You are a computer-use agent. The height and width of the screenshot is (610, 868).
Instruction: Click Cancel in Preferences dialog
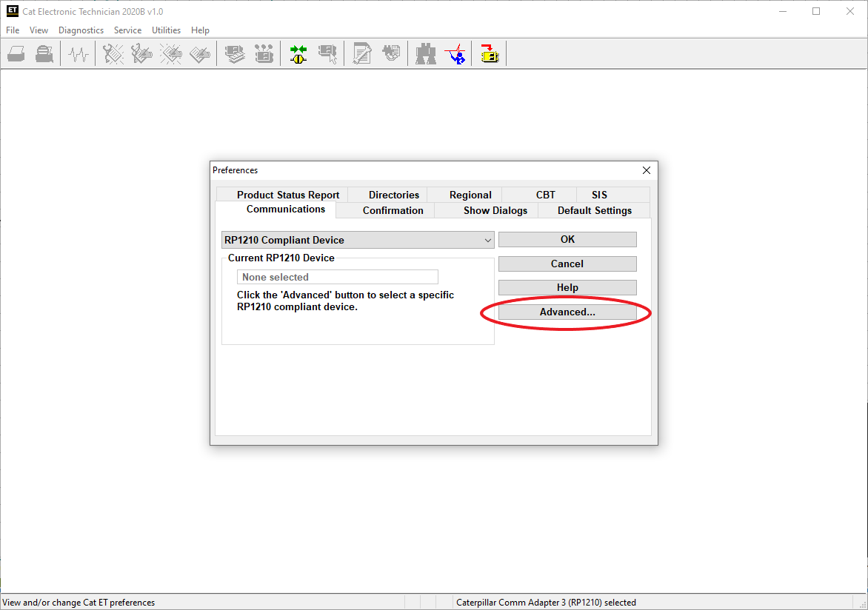click(567, 264)
